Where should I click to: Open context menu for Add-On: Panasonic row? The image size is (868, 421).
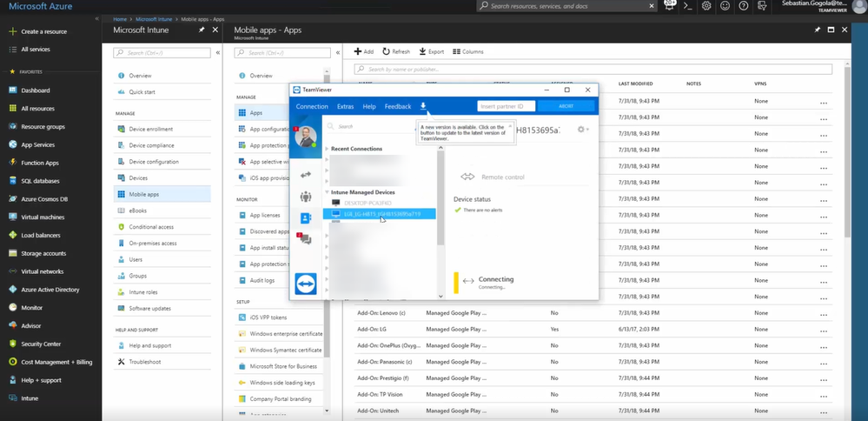[824, 363]
